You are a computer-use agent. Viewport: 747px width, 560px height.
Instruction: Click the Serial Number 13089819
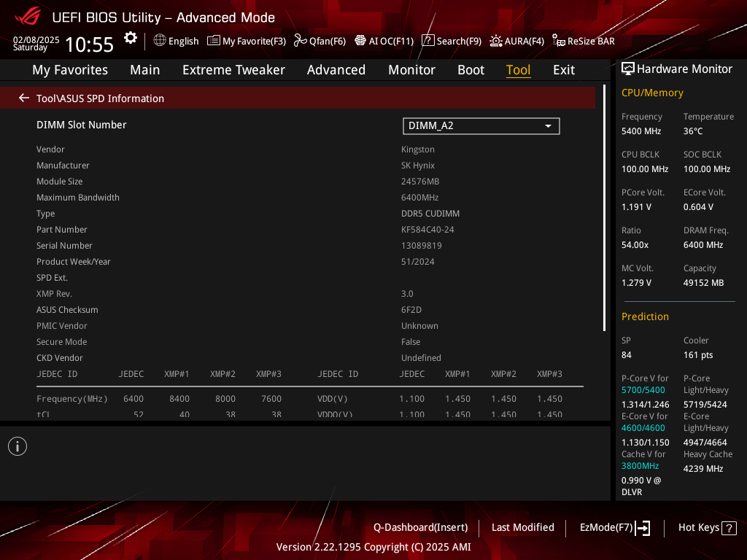(421, 245)
